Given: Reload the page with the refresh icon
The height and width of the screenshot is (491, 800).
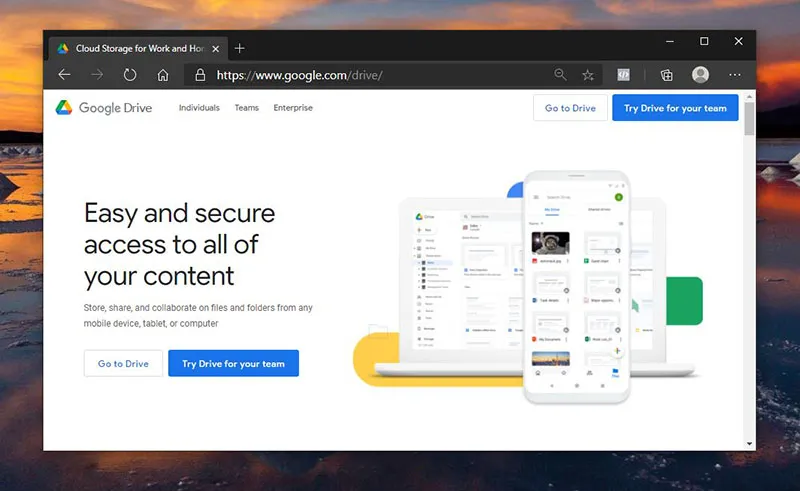Looking at the screenshot, I should point(130,75).
